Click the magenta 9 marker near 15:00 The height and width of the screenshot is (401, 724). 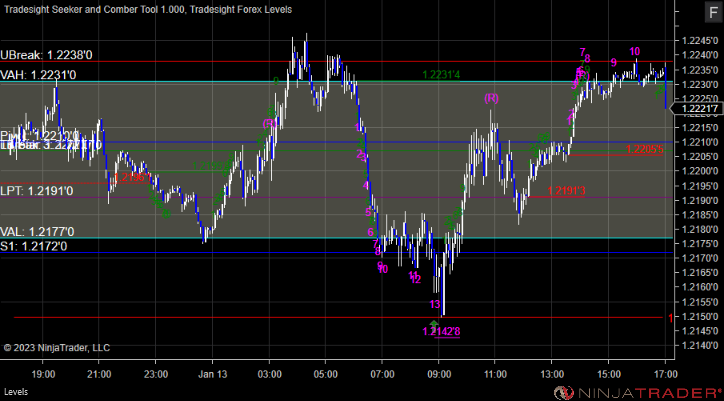point(614,62)
